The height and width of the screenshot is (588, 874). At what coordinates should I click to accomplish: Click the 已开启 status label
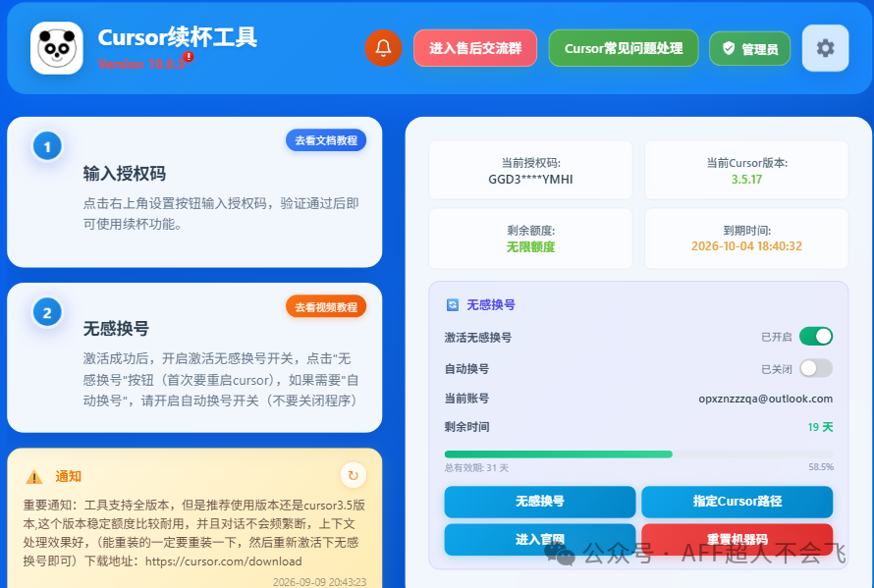(777, 338)
